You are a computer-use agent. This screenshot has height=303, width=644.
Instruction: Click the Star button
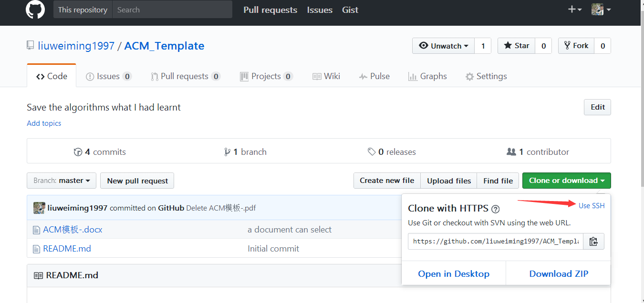[x=516, y=46]
